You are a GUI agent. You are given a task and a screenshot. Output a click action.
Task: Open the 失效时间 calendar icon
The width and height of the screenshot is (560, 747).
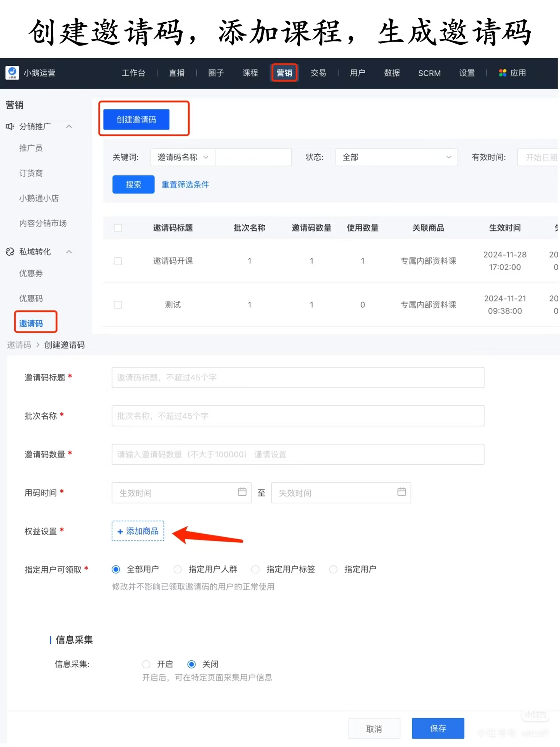(401, 492)
